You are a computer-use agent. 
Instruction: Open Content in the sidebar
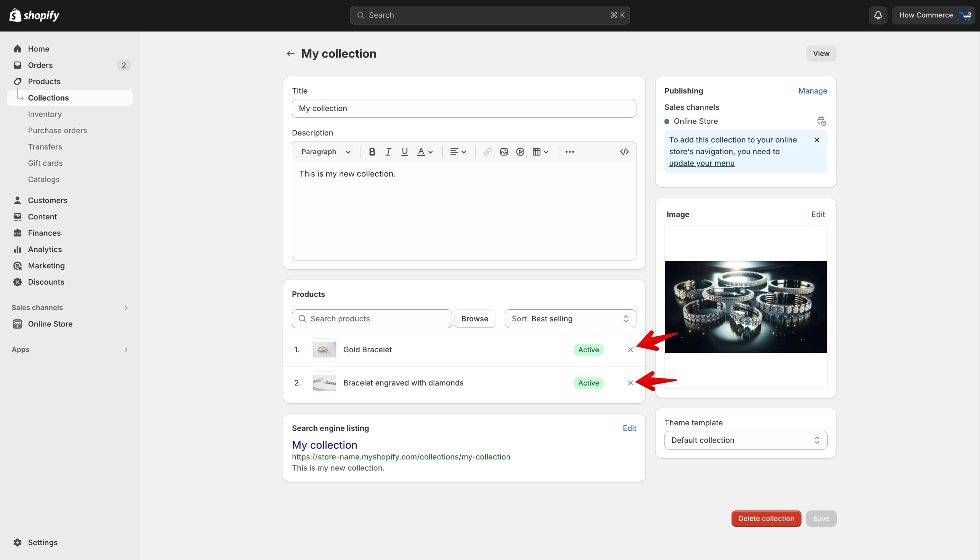(x=70, y=217)
